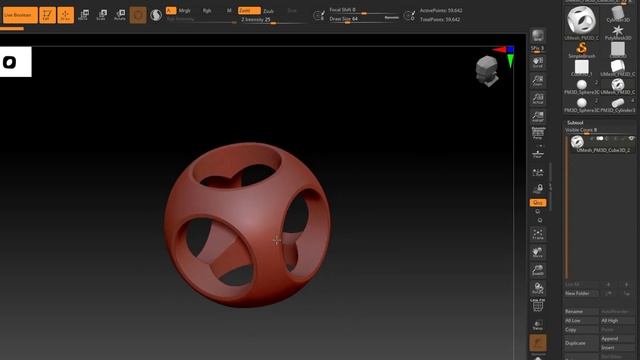Viewport: 640px width, 360px height.
Task: Click the Copy subtool button
Action: [x=581, y=330]
